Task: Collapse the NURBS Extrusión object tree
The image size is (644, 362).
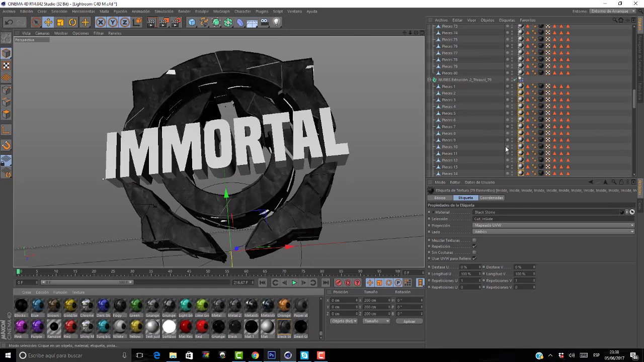Action: coord(430,79)
